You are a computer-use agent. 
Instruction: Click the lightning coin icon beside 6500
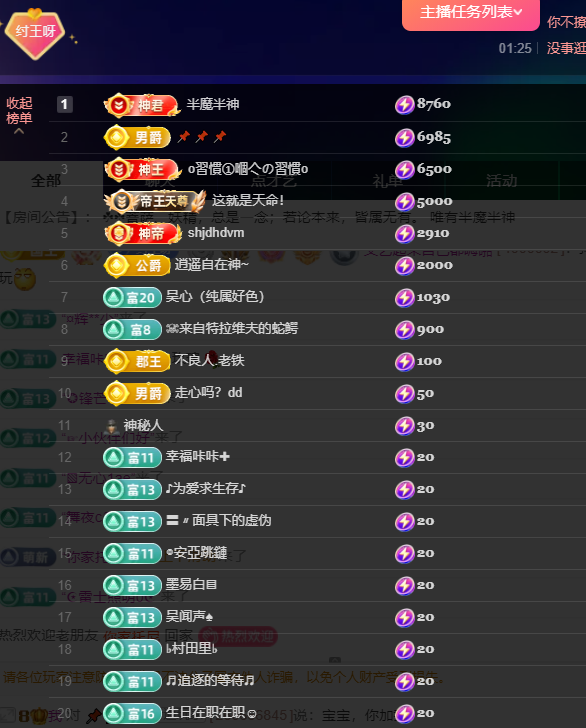point(404,169)
